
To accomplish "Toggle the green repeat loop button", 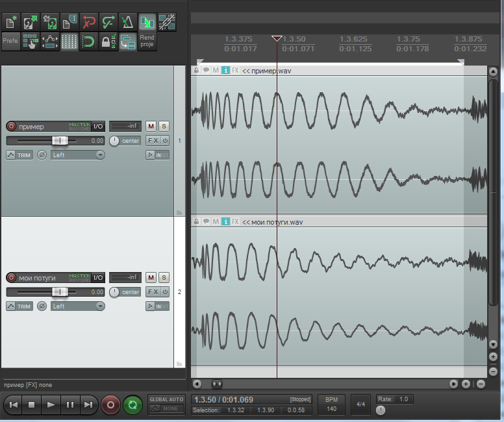I will (x=132, y=404).
